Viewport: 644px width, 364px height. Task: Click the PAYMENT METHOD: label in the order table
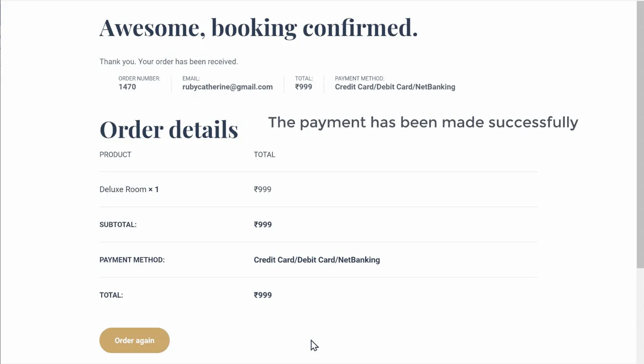tap(132, 260)
